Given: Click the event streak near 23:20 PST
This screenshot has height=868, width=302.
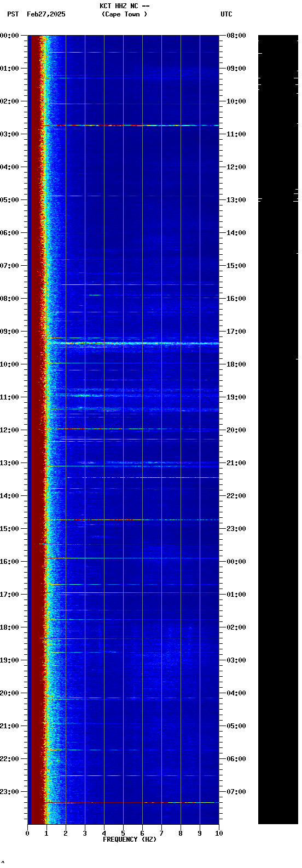Looking at the screenshot, I should (131, 802).
